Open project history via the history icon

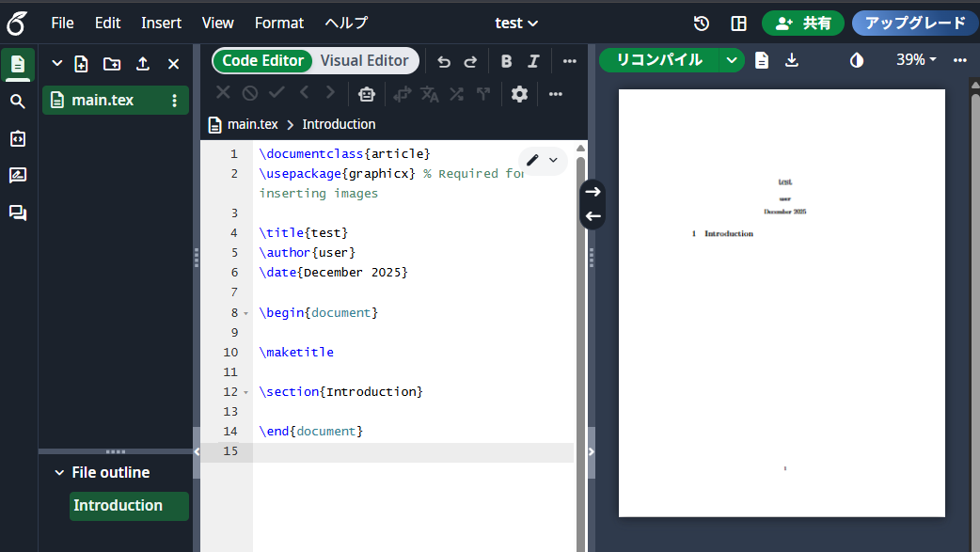701,22
